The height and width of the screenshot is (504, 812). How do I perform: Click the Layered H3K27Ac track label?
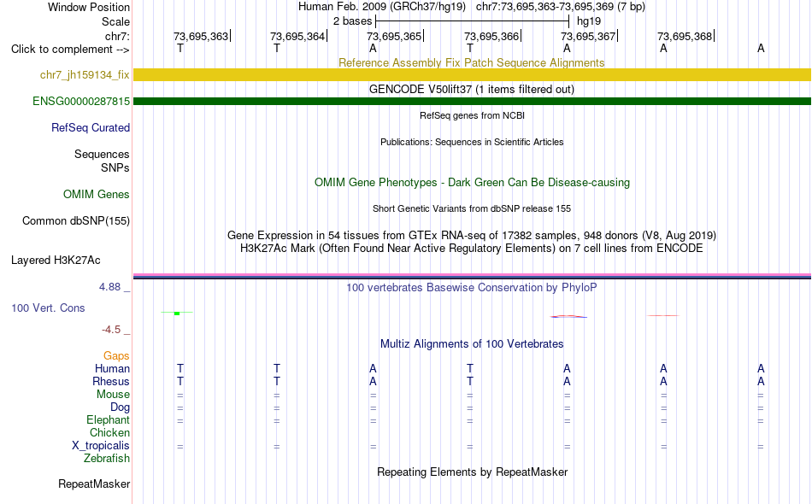(x=56, y=261)
